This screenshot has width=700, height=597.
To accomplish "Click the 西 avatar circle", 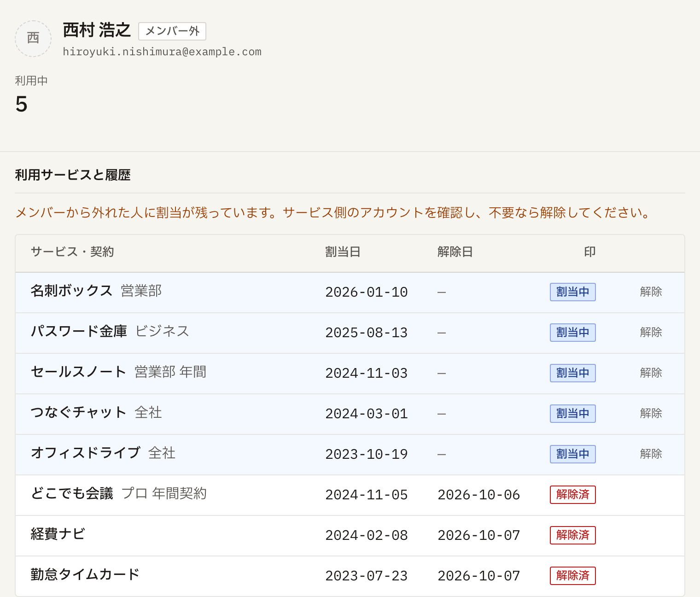I will [33, 39].
